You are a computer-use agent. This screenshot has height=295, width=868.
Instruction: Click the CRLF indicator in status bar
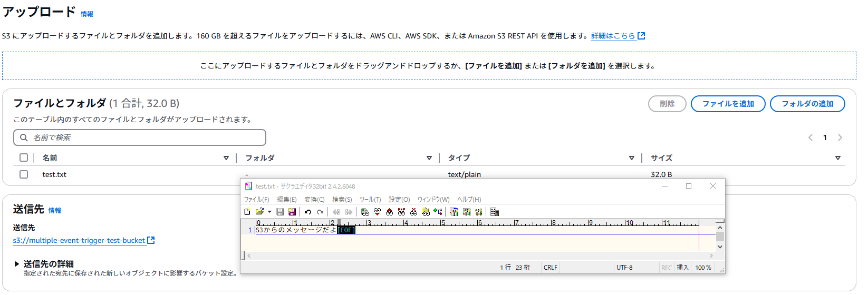[551, 268]
